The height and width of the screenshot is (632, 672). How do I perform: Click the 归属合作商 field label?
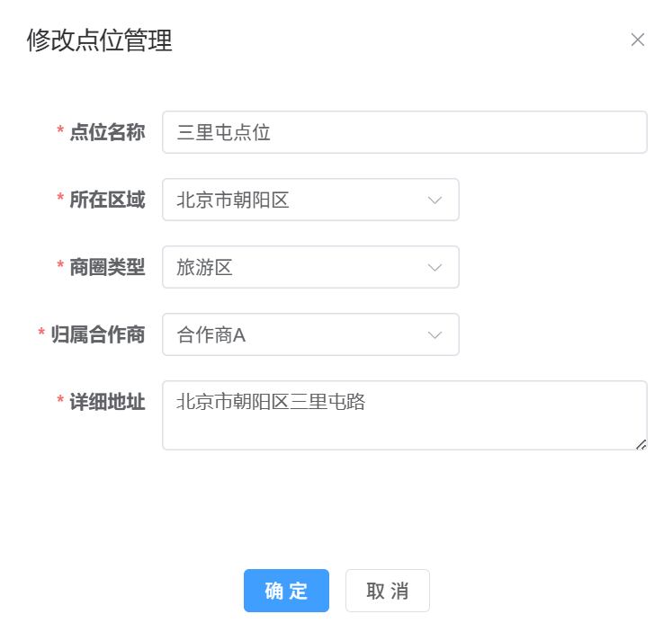[98, 334]
